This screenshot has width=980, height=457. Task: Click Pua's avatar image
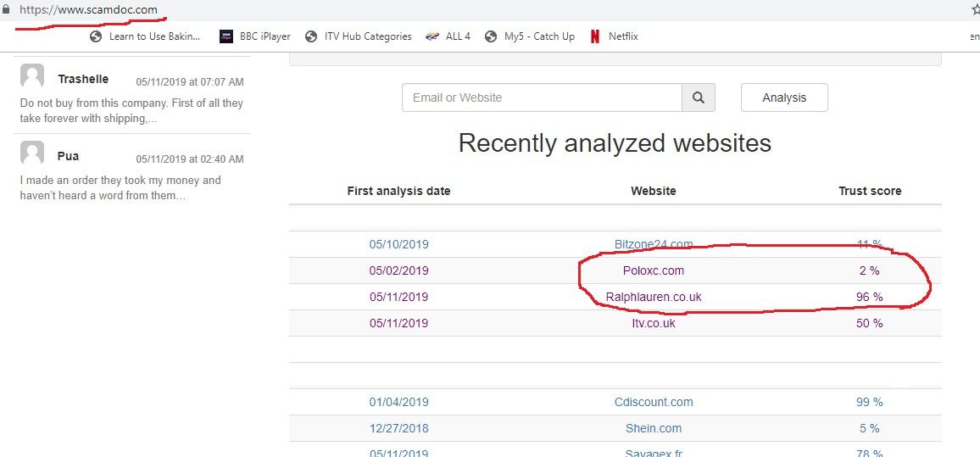coord(32,153)
